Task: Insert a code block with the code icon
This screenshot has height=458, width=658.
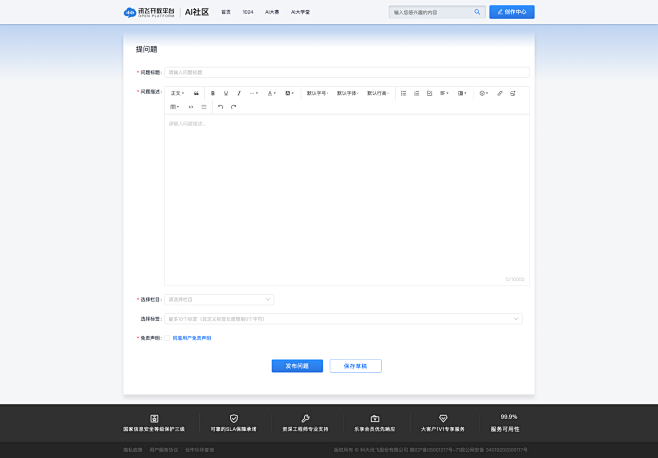Action: coord(191,107)
